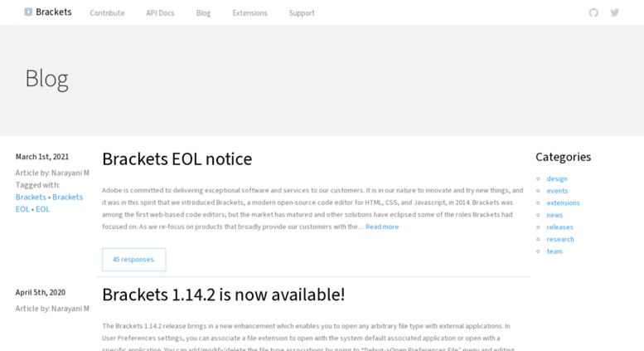Browse the extensions category link
This screenshot has width=644, height=351.
coord(563,202)
